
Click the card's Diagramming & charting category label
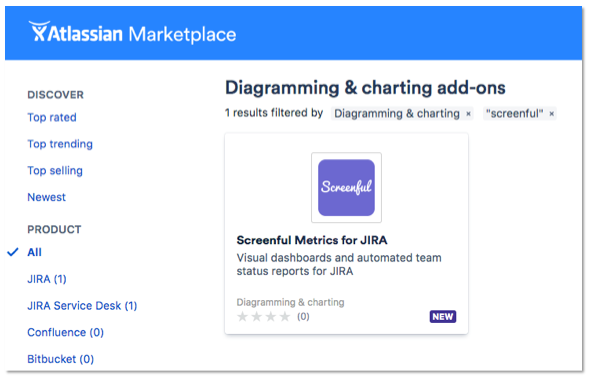point(290,302)
